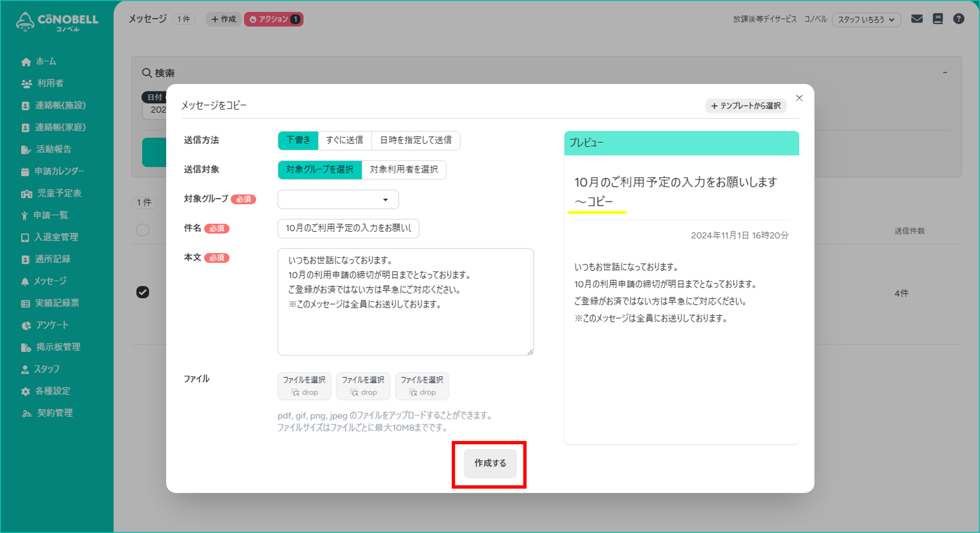Click the manual book icon in header
The height and width of the screenshot is (533, 980).
click(938, 19)
